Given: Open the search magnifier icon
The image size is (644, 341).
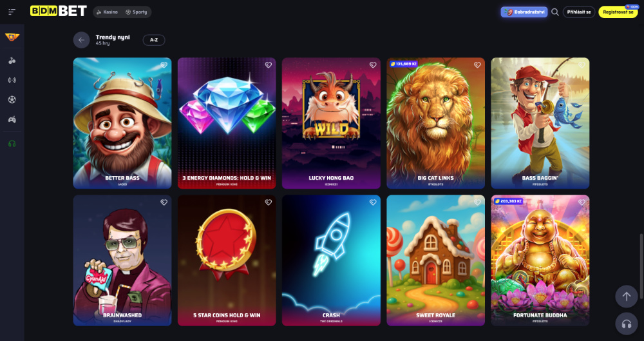Looking at the screenshot, I should pyautogui.click(x=555, y=12).
